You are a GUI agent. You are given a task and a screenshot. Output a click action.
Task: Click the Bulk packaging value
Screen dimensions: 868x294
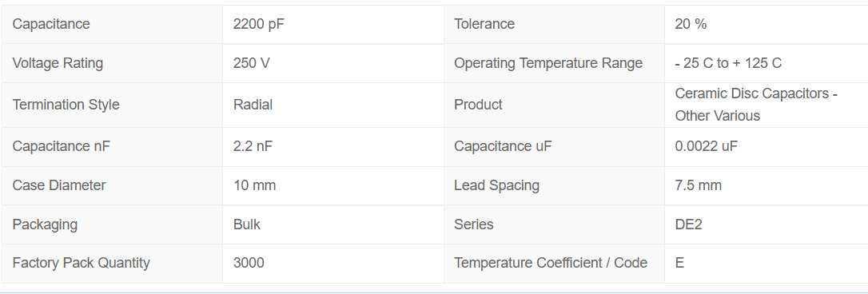pyautogui.click(x=247, y=224)
